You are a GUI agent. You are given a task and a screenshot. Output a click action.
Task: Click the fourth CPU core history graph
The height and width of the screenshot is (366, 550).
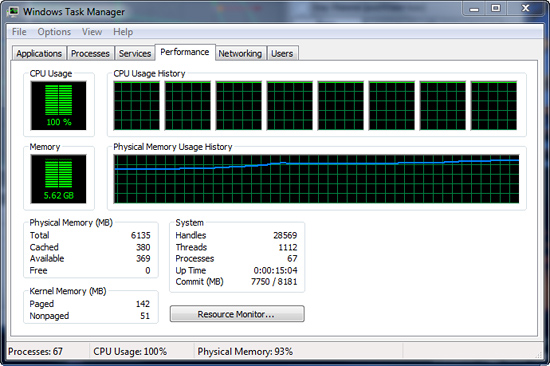(290, 106)
